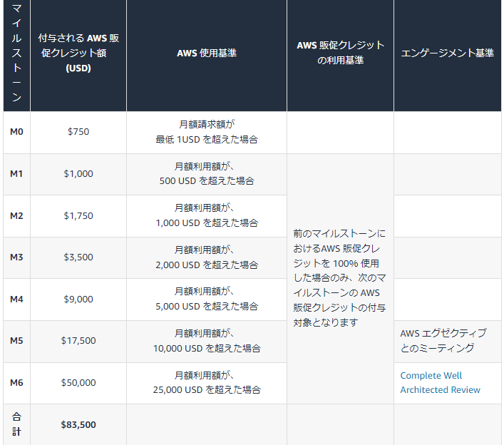
Task: Click the $3,500 credit amount
Action: coord(78,257)
